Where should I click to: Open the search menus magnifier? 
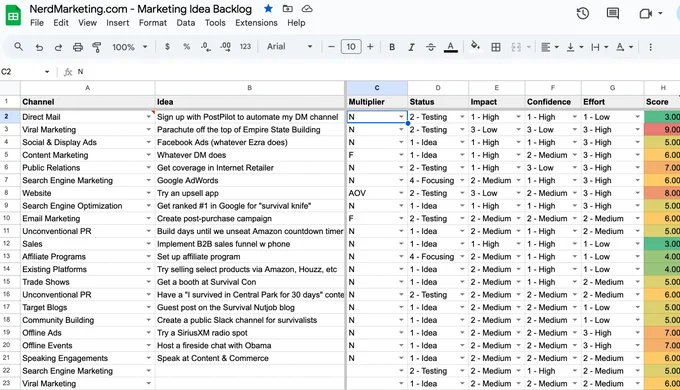18,46
